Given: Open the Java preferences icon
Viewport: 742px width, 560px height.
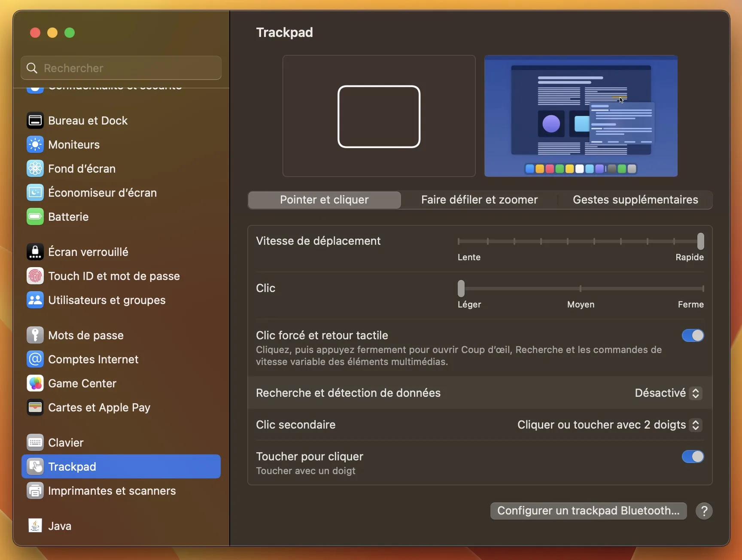Looking at the screenshot, I should tap(35, 526).
